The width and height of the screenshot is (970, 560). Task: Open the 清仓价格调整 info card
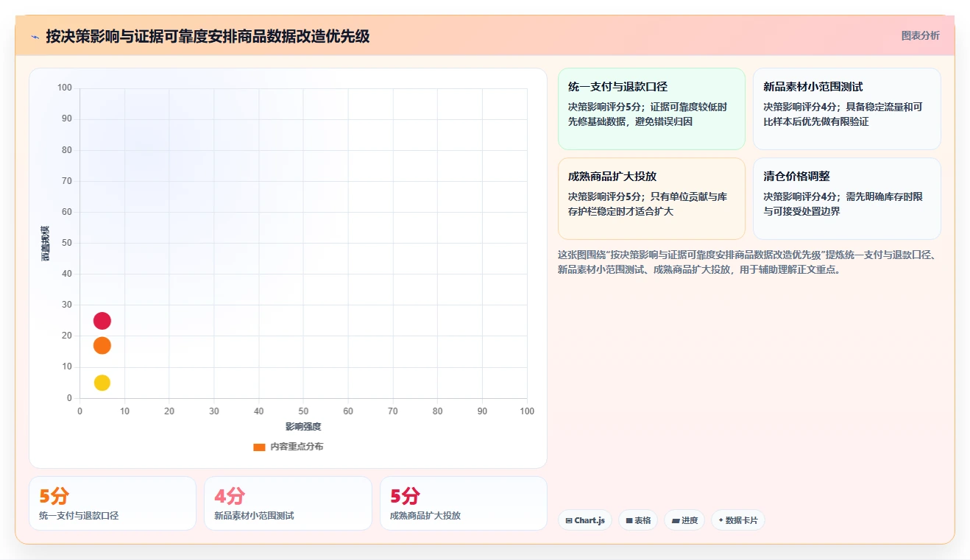[x=847, y=199]
